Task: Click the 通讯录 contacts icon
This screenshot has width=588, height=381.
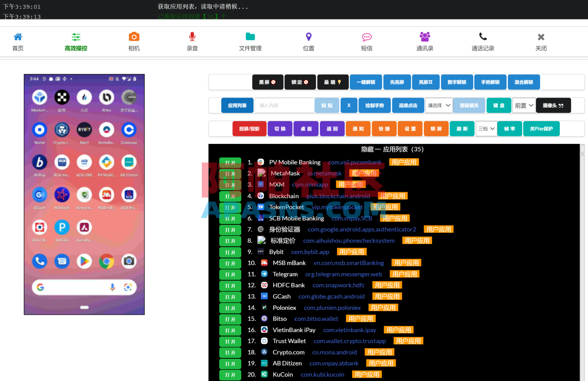Action: [425, 37]
